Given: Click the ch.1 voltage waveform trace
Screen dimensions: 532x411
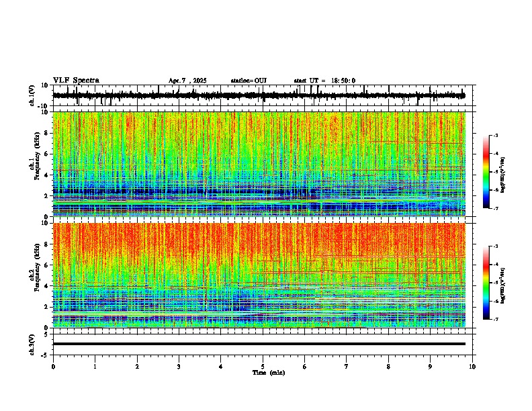Looking at the screenshot, I should point(259,95).
